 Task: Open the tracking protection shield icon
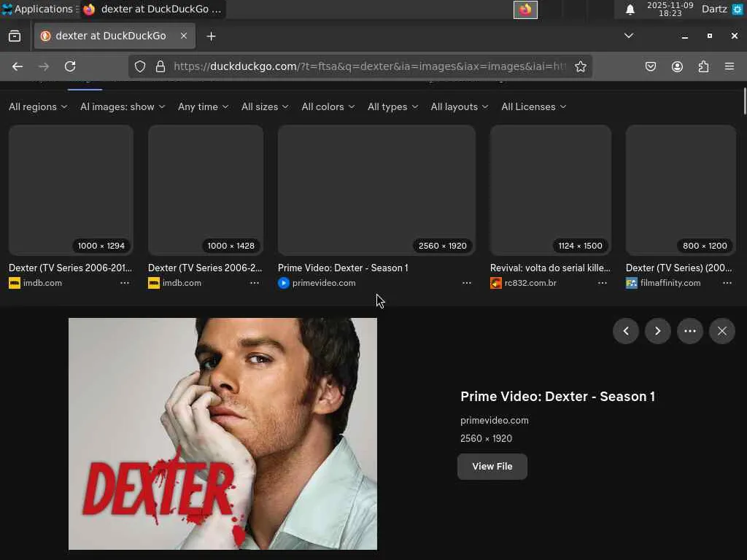139,66
